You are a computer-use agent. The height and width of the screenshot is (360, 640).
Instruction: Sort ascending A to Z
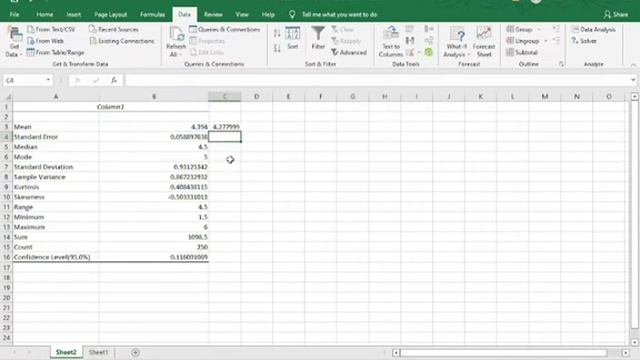pyautogui.click(x=277, y=33)
